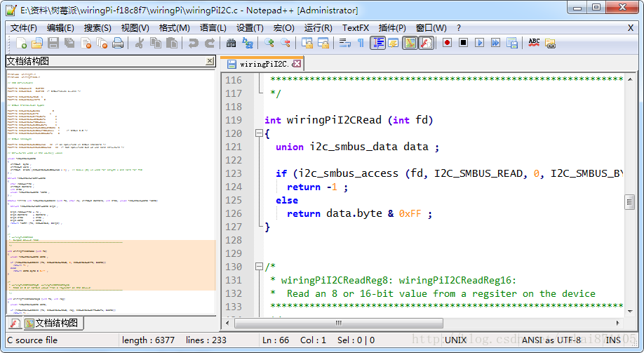Print the document with the printer icon
Image resolution: width=644 pixels, height=353 pixels.
point(118,43)
